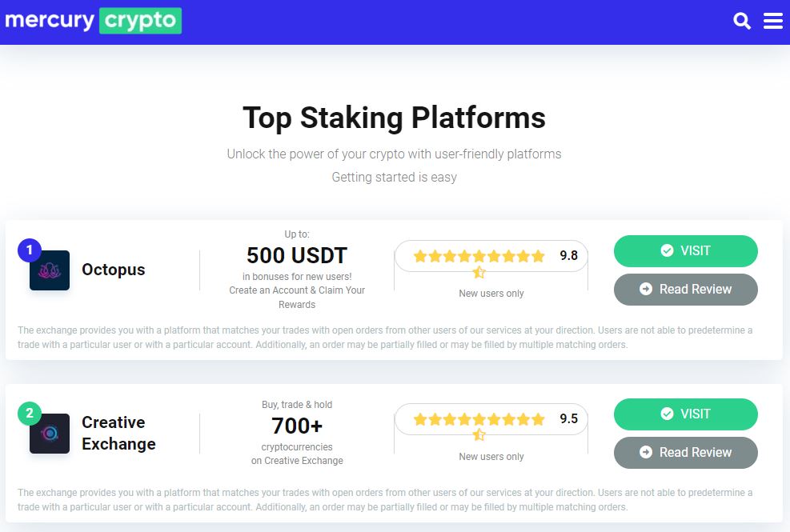This screenshot has width=790, height=532.
Task: Open the hamburger menu icon
Action: [x=773, y=21]
